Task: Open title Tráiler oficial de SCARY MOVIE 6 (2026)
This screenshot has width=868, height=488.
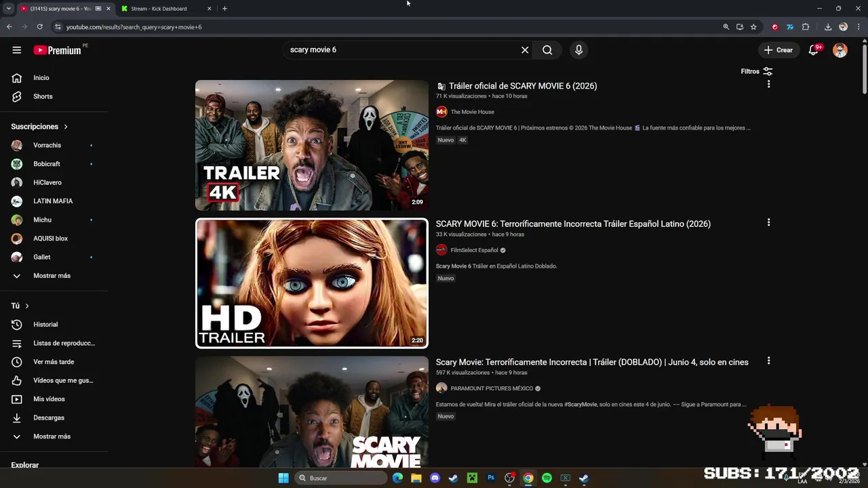Action: [523, 86]
